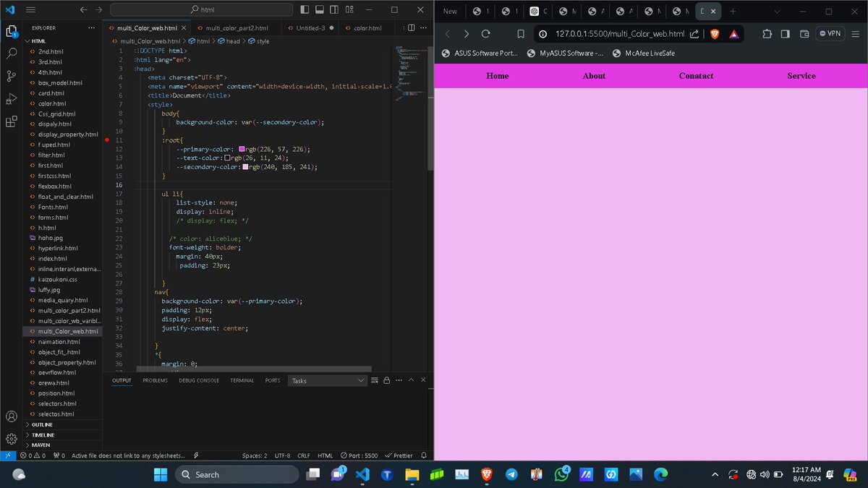Go forward with VS Code navigation arrow
The image size is (868, 488).
click(100, 10)
